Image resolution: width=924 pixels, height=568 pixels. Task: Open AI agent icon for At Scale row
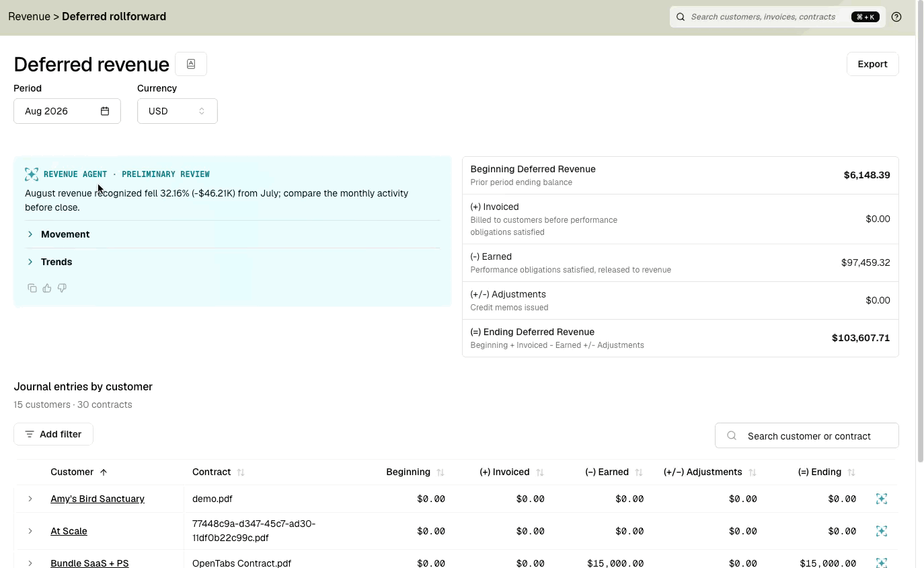tap(882, 531)
